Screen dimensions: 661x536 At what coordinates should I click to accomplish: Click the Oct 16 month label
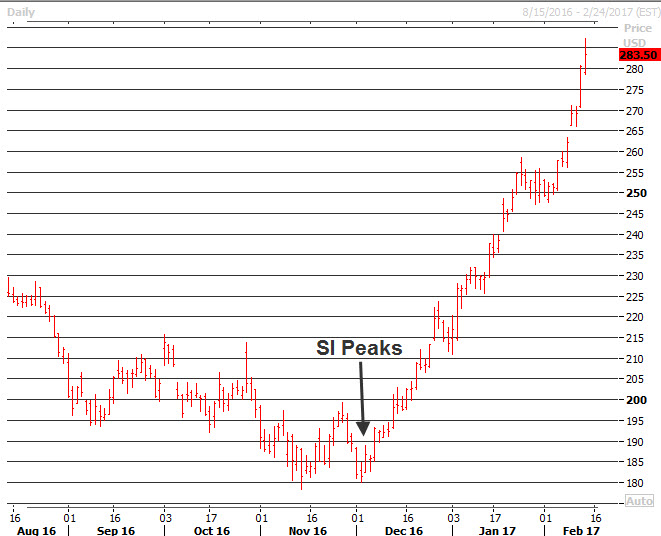pyautogui.click(x=212, y=531)
